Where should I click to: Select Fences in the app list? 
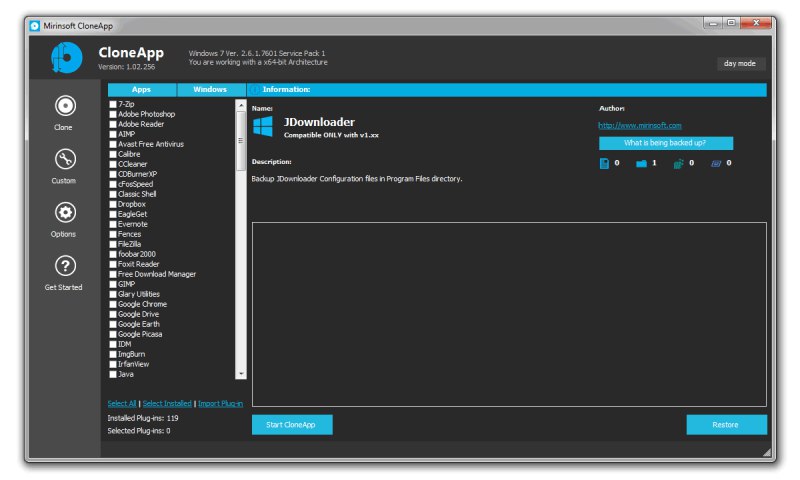[x=130, y=234]
